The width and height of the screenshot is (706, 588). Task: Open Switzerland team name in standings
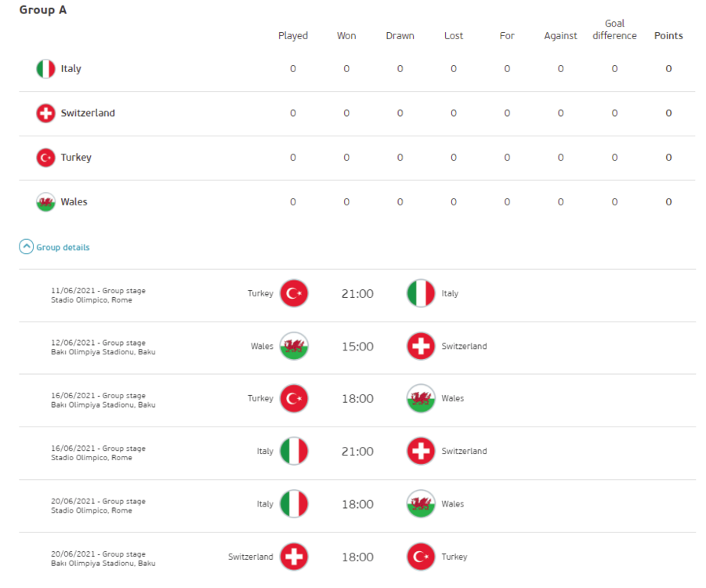click(88, 114)
